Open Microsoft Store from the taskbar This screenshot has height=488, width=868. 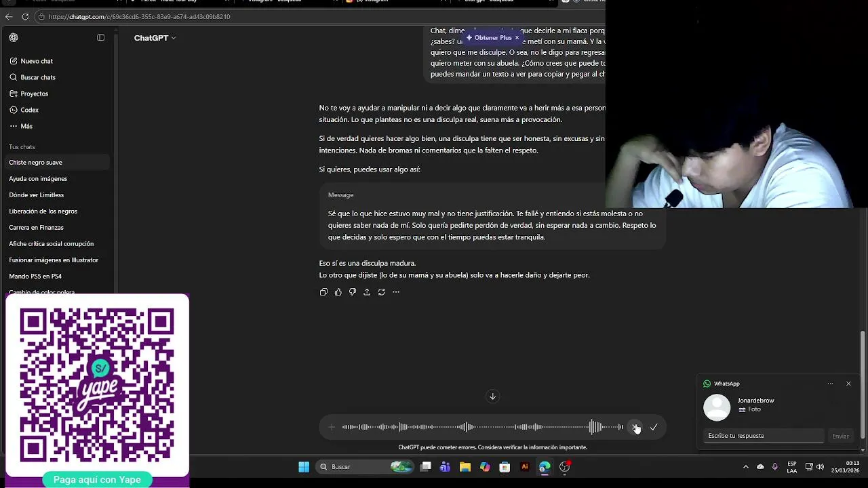click(x=505, y=466)
